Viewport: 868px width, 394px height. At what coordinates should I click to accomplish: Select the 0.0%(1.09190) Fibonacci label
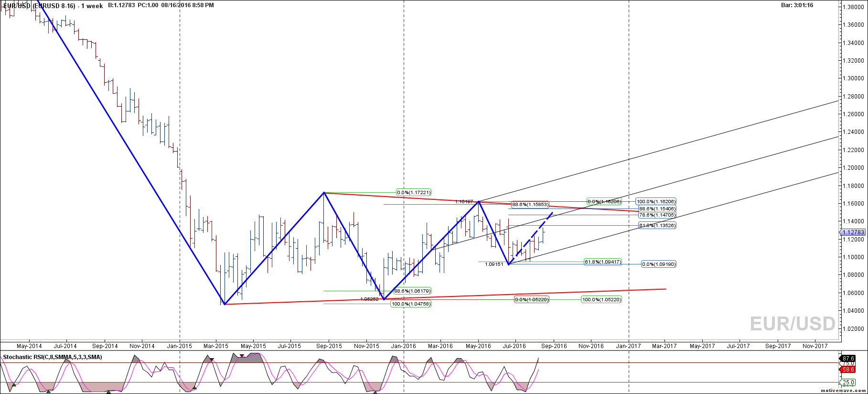658,264
